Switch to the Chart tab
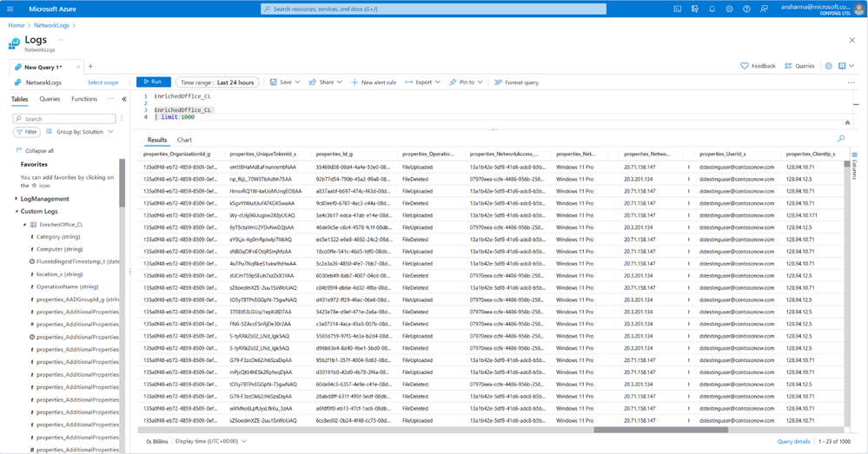The height and width of the screenshot is (454, 868). pyautogui.click(x=184, y=140)
